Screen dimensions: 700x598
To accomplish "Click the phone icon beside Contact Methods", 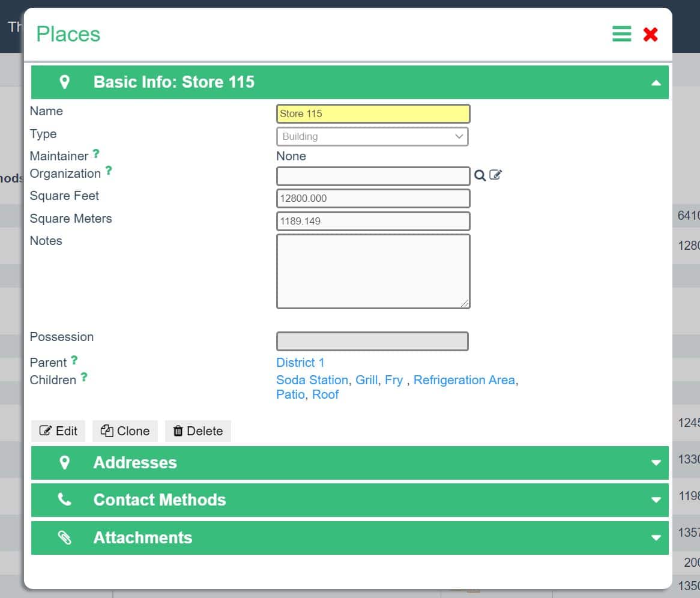I will point(65,500).
